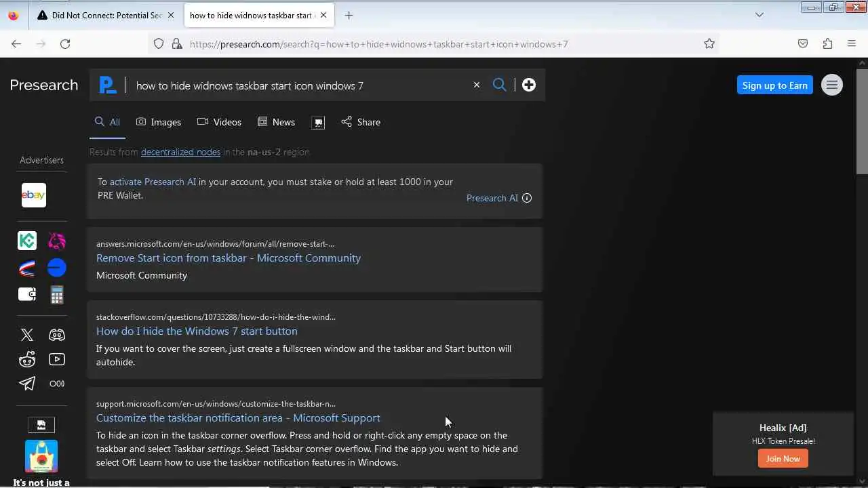Open the white wallet icon in sidebar

point(27,295)
